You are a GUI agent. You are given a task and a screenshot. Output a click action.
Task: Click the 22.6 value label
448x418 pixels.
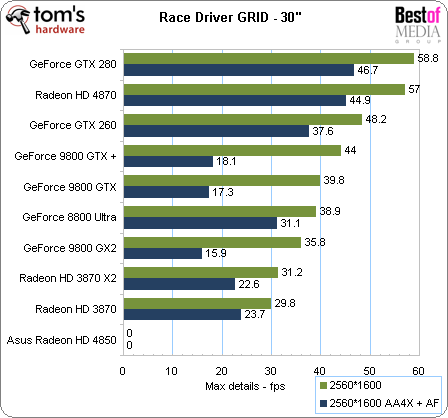249,284
